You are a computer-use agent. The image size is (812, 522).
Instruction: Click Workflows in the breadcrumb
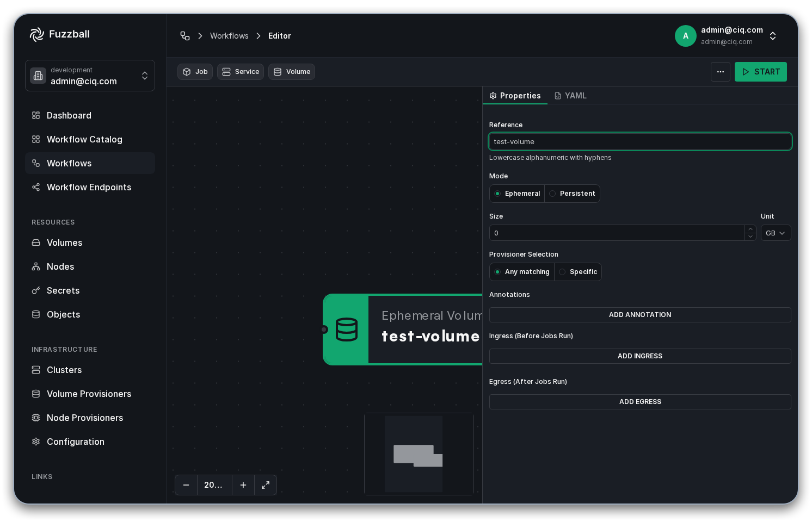[x=229, y=36]
